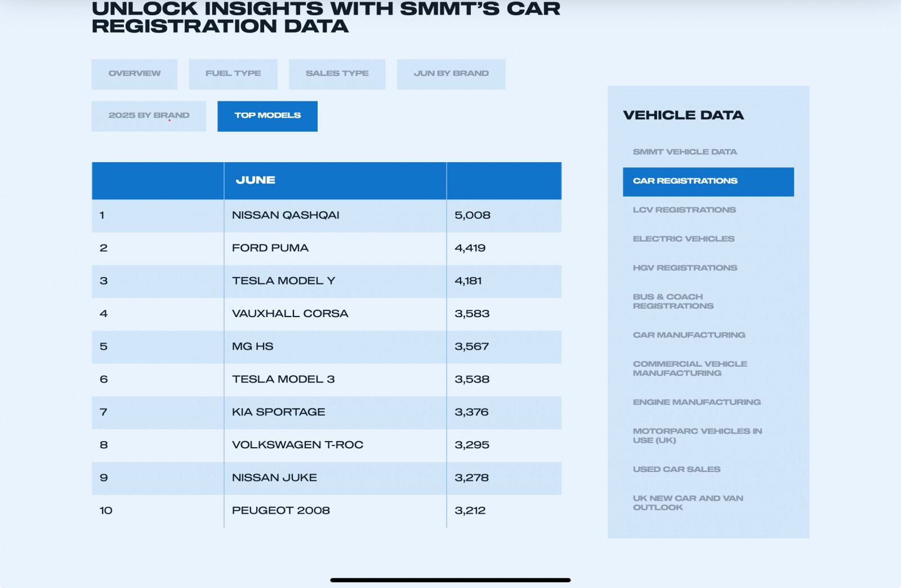Click rank number 10 in the table
This screenshot has width=901, height=588.
click(x=106, y=511)
